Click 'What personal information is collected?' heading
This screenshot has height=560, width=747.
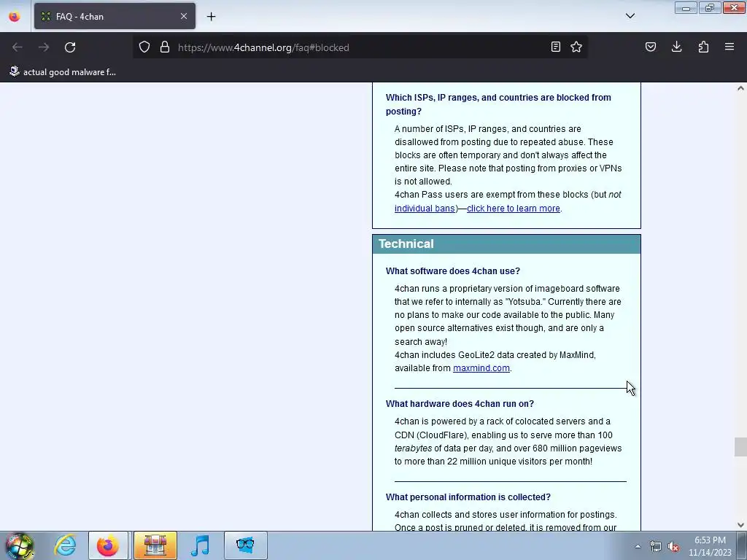click(x=468, y=497)
